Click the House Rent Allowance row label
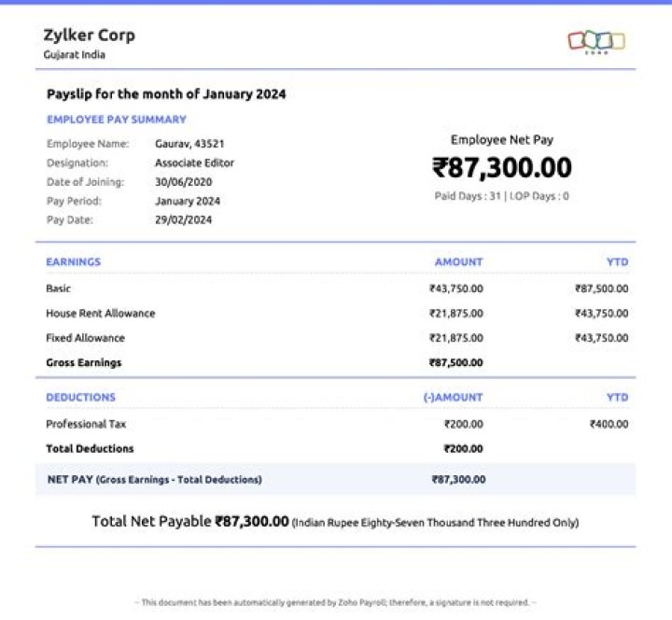 101,314
